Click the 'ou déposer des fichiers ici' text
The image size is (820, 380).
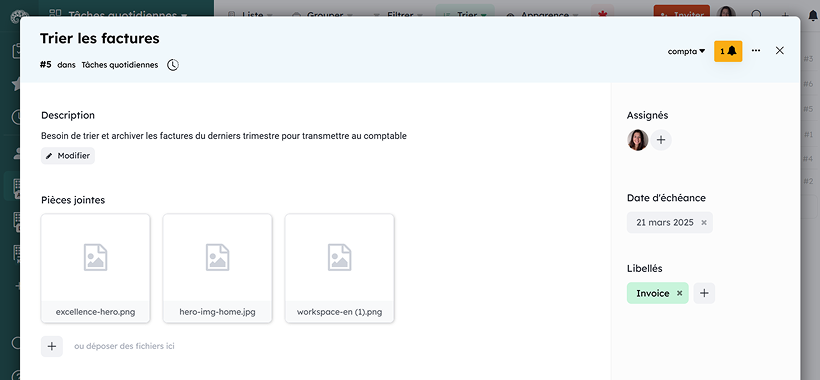(124, 346)
